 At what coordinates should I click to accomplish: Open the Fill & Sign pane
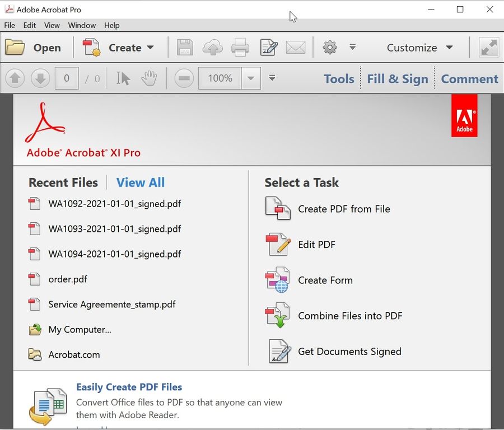(397, 79)
